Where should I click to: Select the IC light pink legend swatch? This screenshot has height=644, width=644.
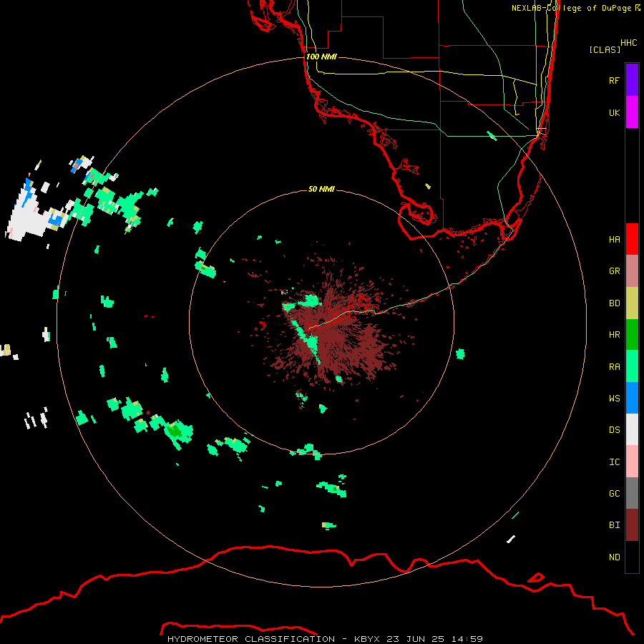pos(632,462)
